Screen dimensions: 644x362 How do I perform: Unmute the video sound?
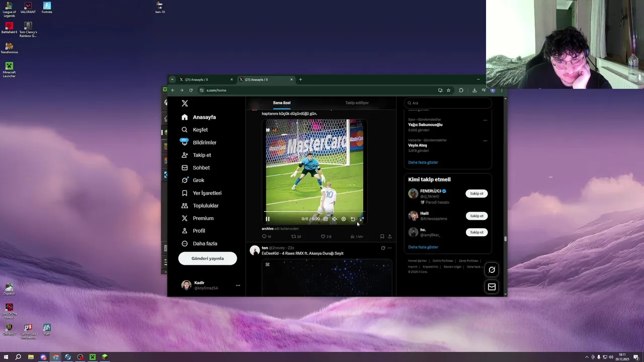pos(335,219)
